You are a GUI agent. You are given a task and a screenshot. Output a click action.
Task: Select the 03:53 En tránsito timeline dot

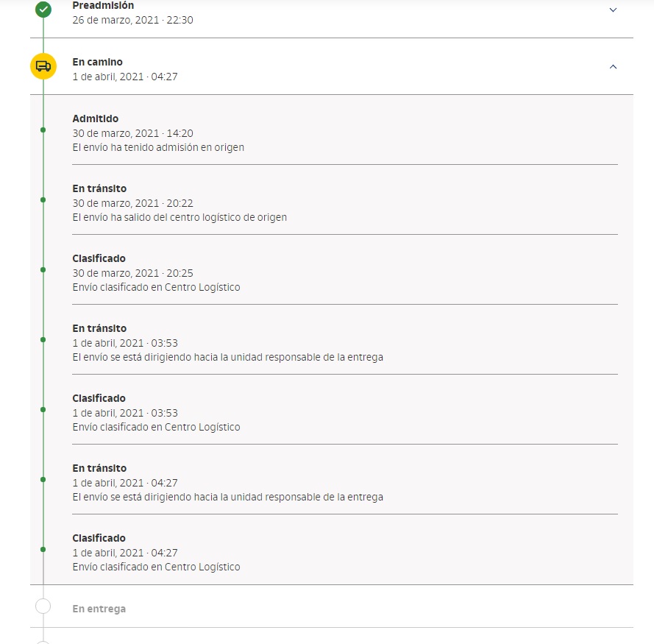tap(43, 340)
